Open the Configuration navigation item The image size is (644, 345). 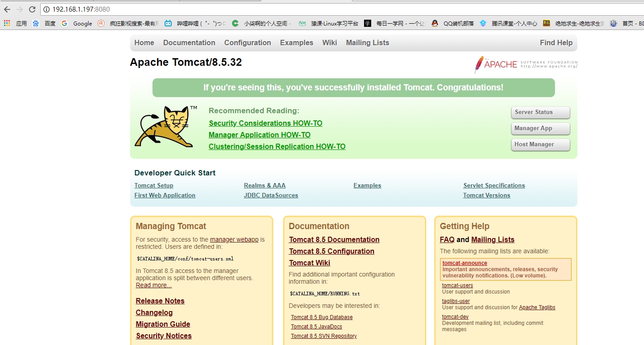click(247, 43)
